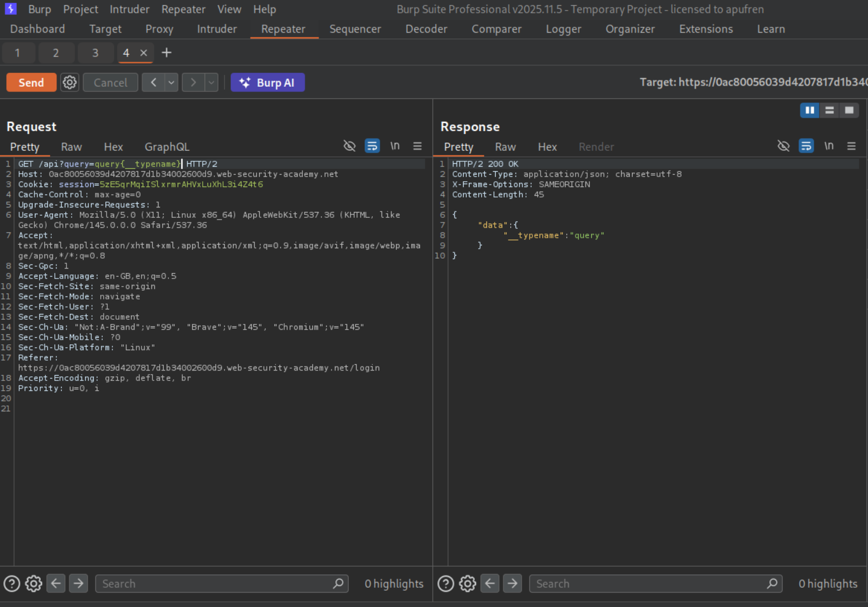Viewport: 868px width, 607px height.
Task: Switch to the GraphQL request tab
Action: coord(167,147)
